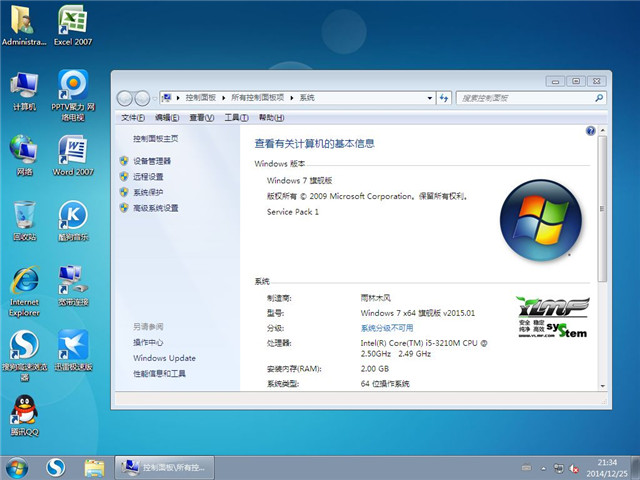Click the 系统 breadcrumb segment
Image resolution: width=640 pixels, height=480 pixels.
click(x=307, y=98)
